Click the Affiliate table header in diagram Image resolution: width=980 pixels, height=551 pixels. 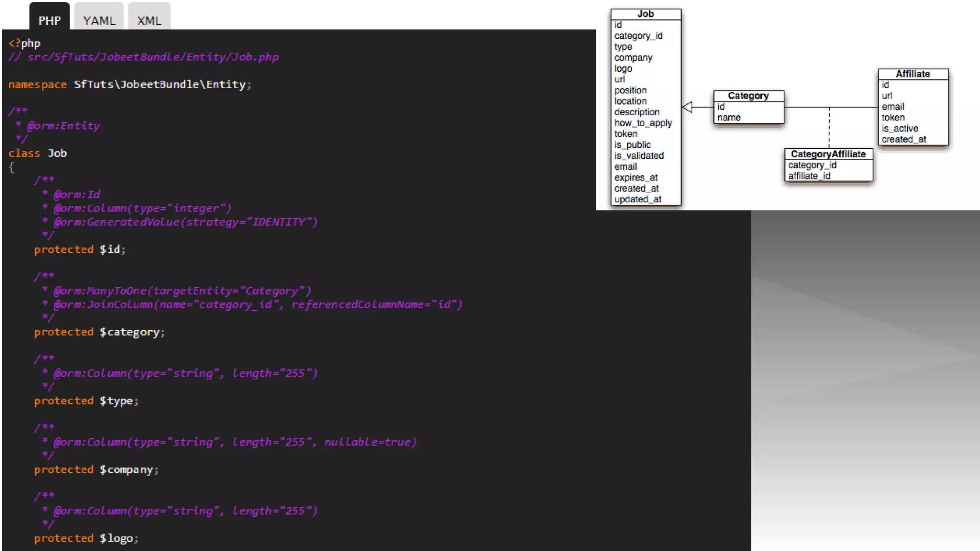tap(913, 74)
